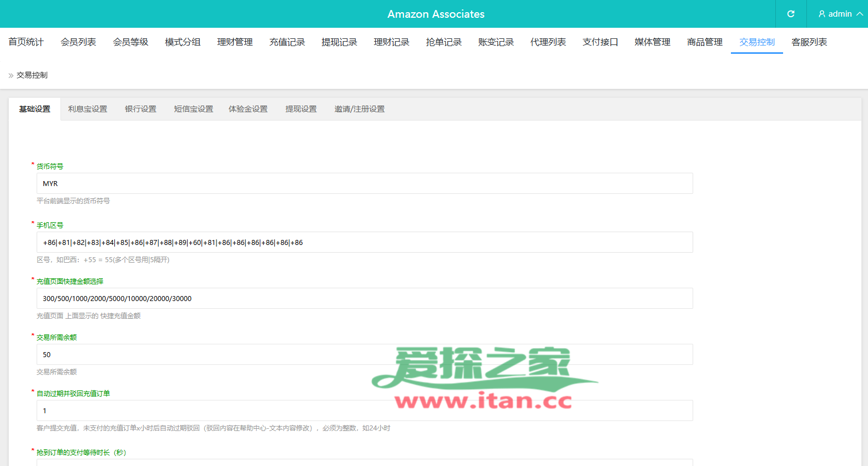Open 充值记录 navigation item
Screen dimensions: 868x466
287,42
